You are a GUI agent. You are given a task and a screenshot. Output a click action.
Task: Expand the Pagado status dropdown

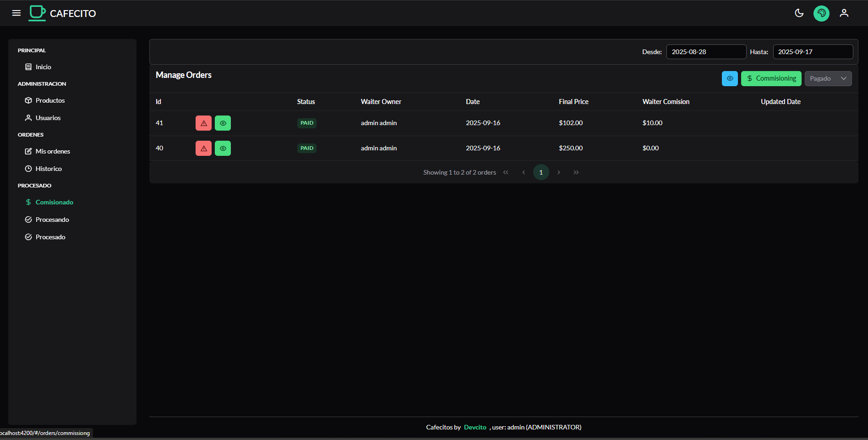pos(828,78)
